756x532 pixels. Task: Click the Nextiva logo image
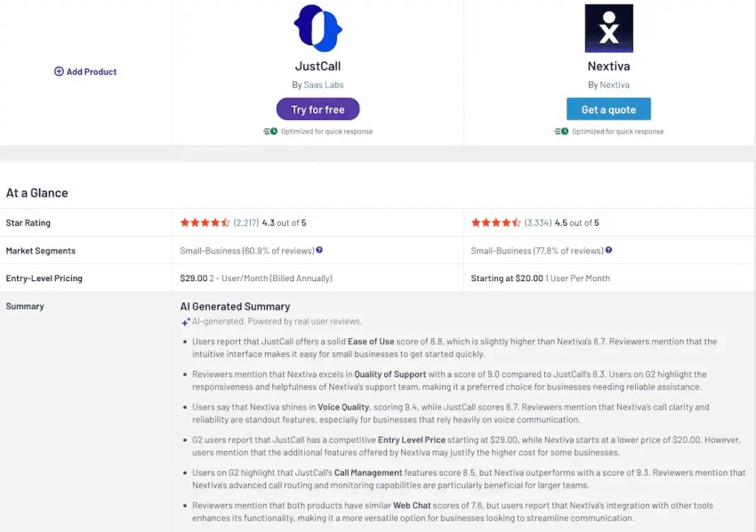608,28
